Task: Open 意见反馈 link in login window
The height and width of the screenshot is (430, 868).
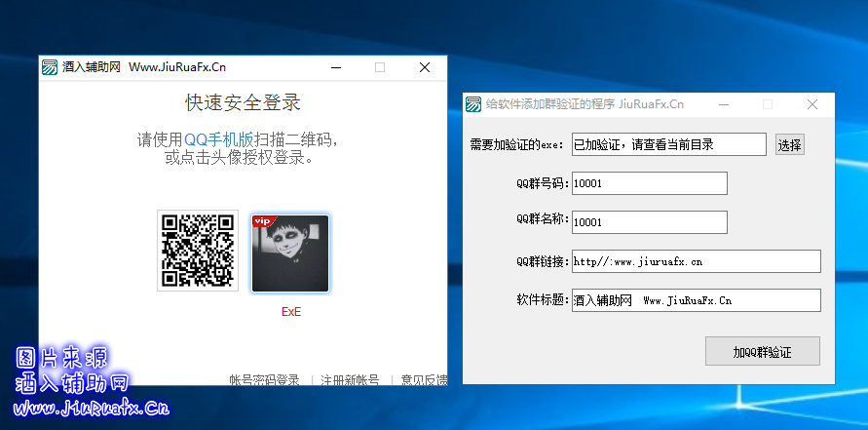Action: (x=424, y=380)
